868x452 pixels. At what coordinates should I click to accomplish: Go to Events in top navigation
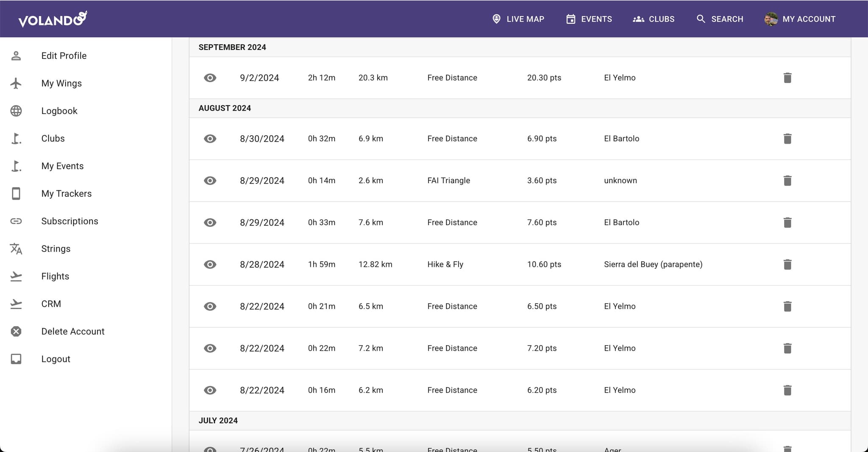589,19
